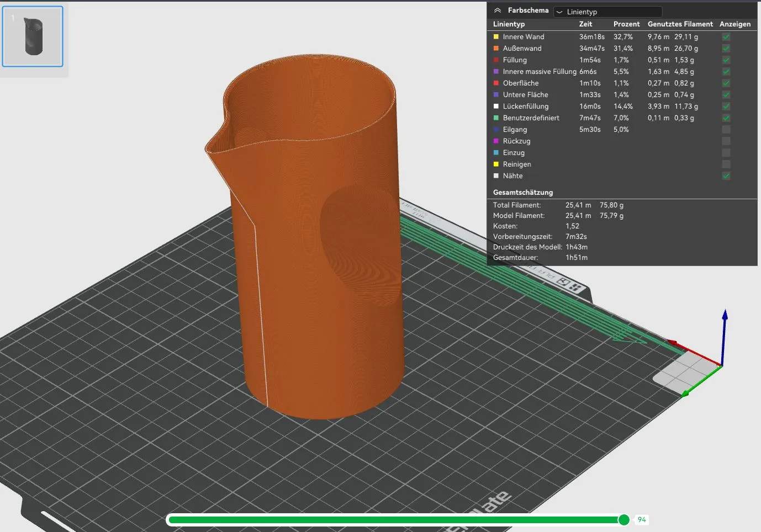Click the white Lückenfüllung color swatch
761x532 pixels.
tap(496, 107)
